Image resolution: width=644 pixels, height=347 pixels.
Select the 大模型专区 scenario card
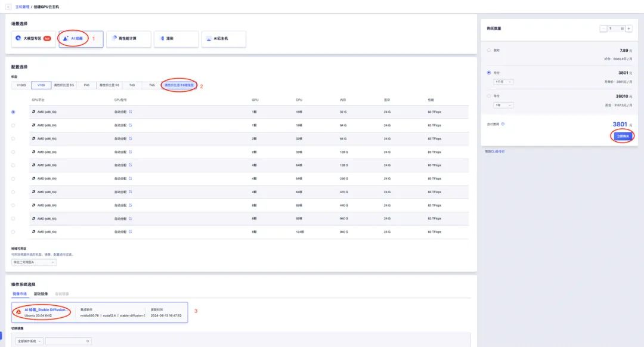[x=33, y=39]
